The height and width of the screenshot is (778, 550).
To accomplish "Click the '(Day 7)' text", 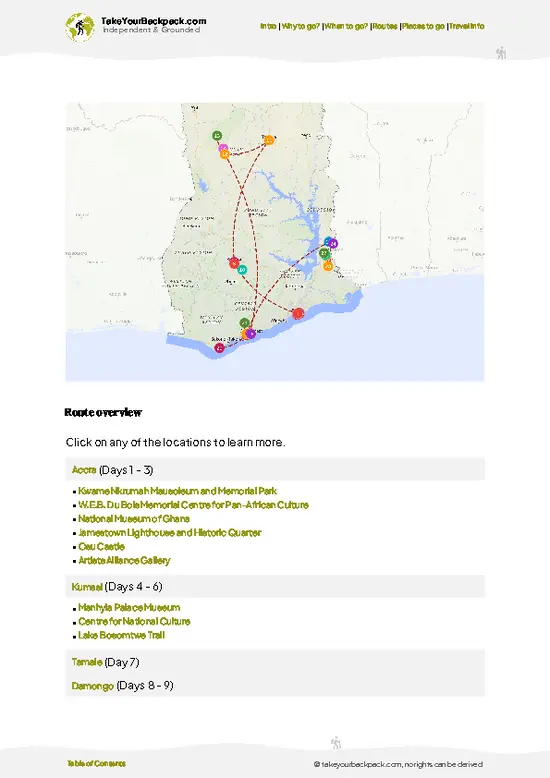I will (x=122, y=662).
